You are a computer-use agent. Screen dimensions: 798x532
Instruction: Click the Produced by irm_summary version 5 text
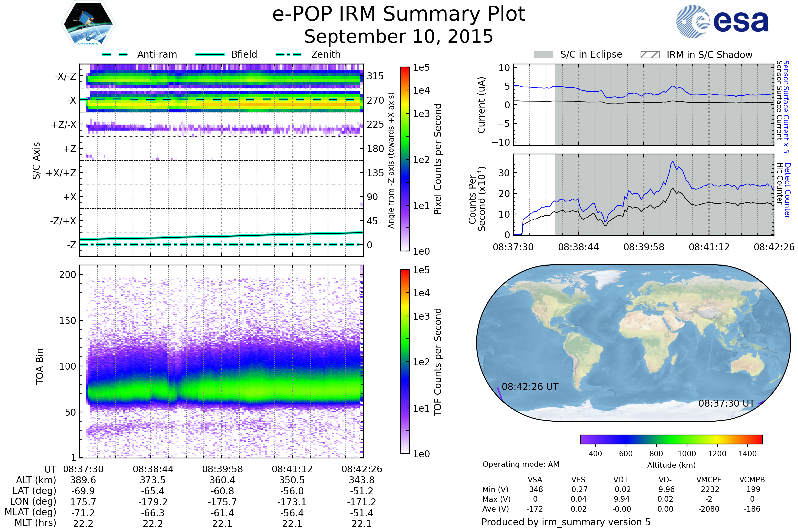[x=566, y=522]
